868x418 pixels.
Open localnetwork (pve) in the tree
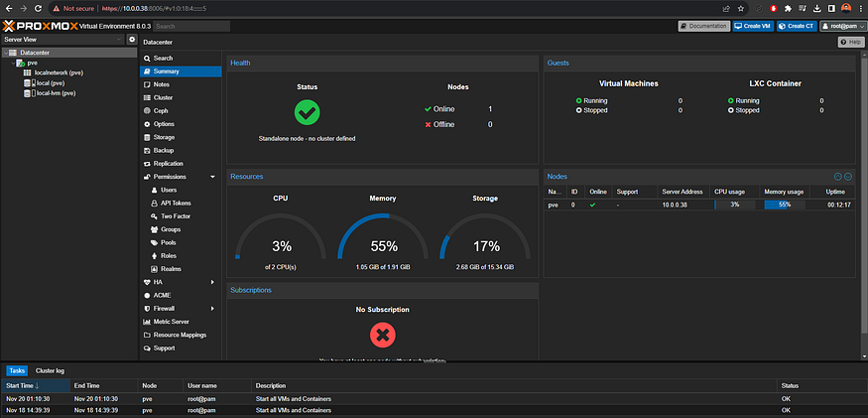pos(59,72)
